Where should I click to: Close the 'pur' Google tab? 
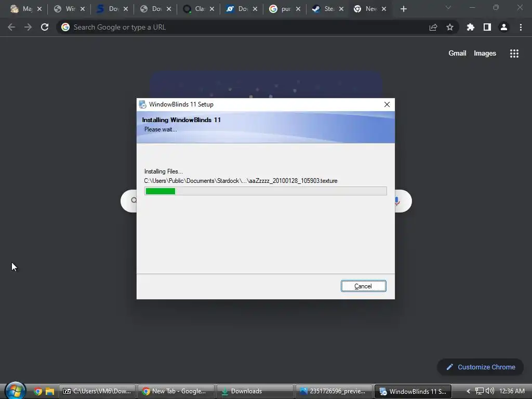298,9
